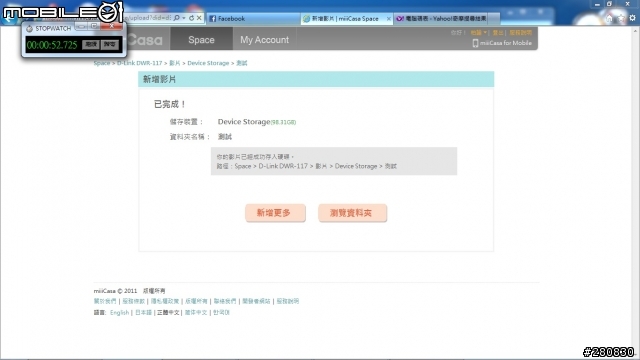The height and width of the screenshot is (360, 640).
Task: Click the miiCasa logo in header
Action: click(145, 40)
